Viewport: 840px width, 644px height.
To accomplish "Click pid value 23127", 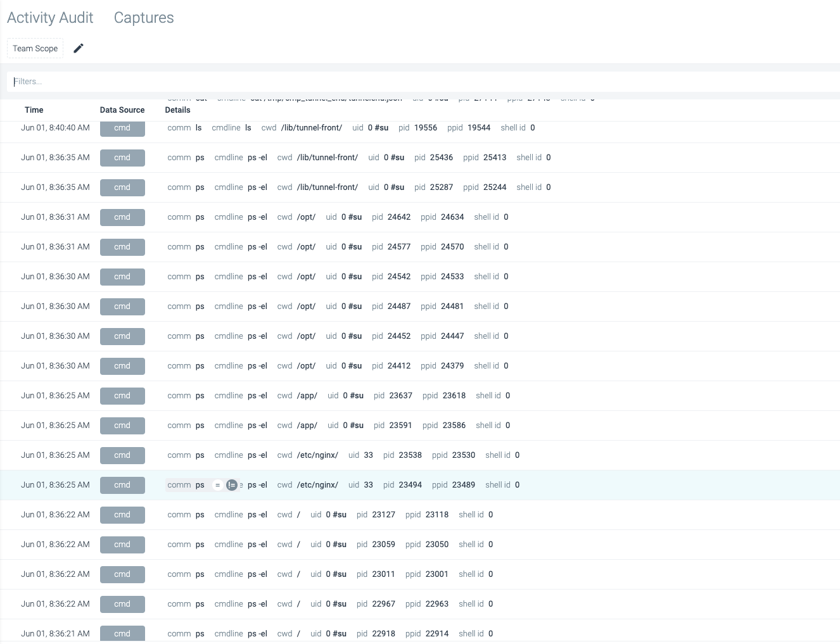I will pos(384,515).
